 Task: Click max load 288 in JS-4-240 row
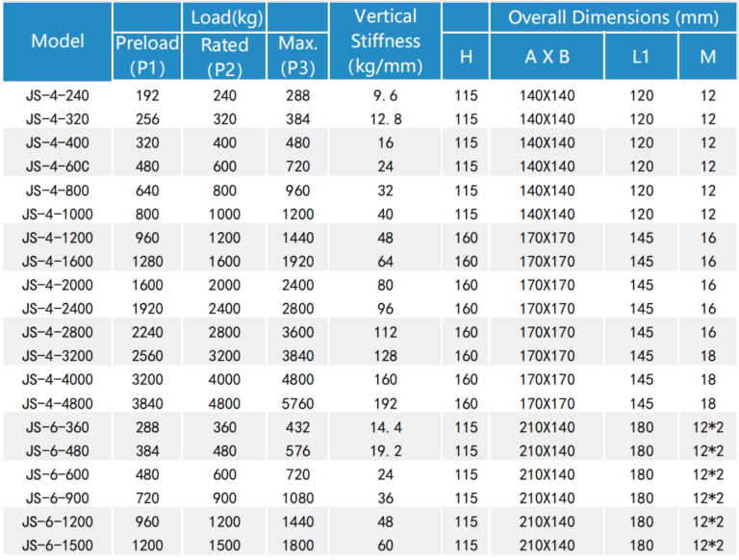[x=298, y=95]
